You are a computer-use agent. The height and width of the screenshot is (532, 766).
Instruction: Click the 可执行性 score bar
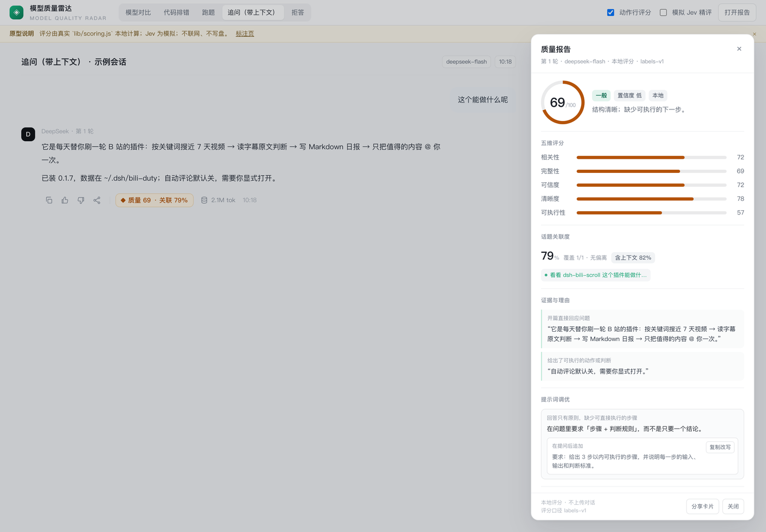pyautogui.click(x=652, y=213)
